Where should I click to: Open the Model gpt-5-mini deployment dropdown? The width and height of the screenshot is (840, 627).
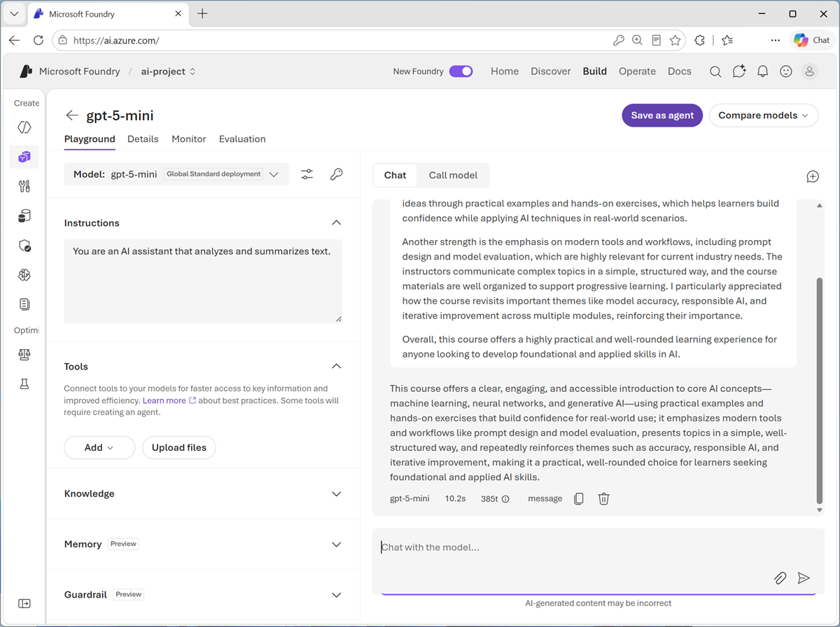[x=176, y=174]
